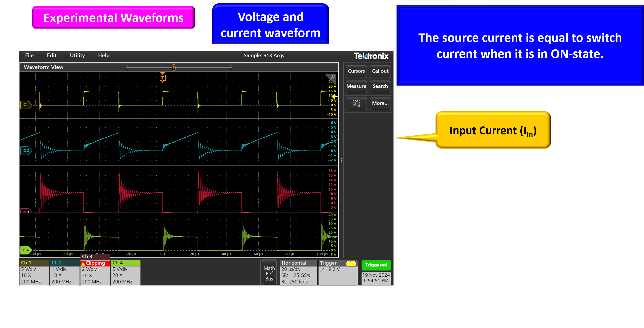Open the More... results options
The width and height of the screenshot is (644, 328).
(x=380, y=103)
